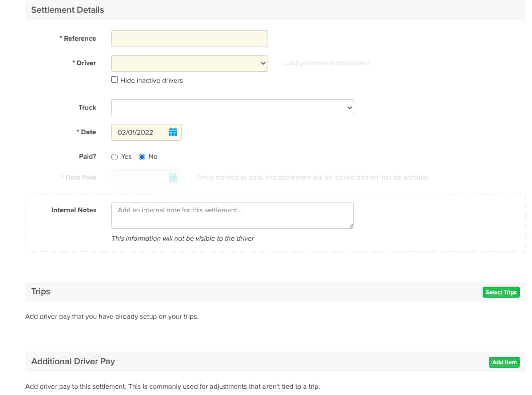Check the Hide inactive drivers checkbox
Image resolution: width=532 pixels, height=395 pixels.
tap(114, 79)
